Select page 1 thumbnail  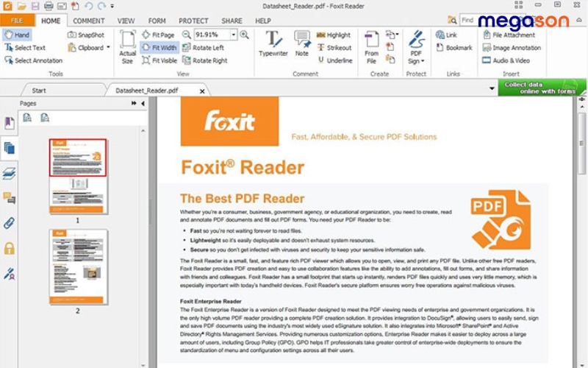[x=78, y=176]
